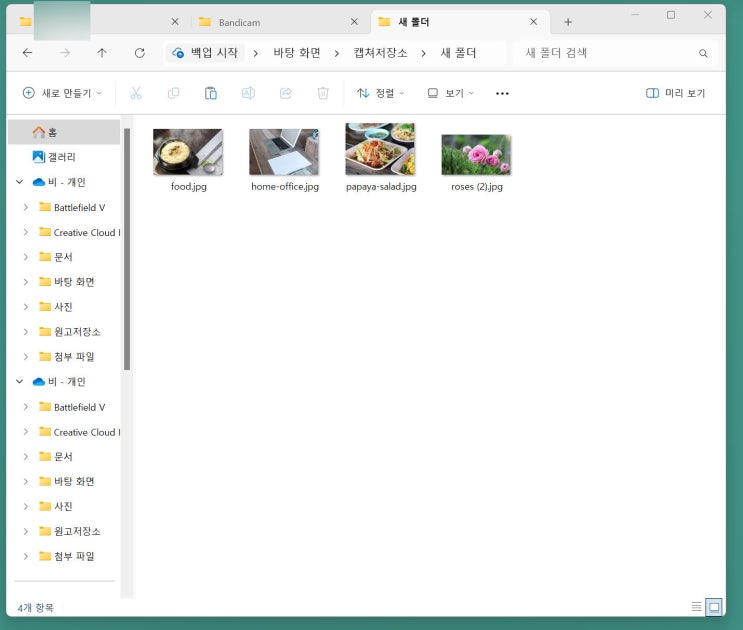Collapse the second 비 - 개인 OneDrive node

19,381
